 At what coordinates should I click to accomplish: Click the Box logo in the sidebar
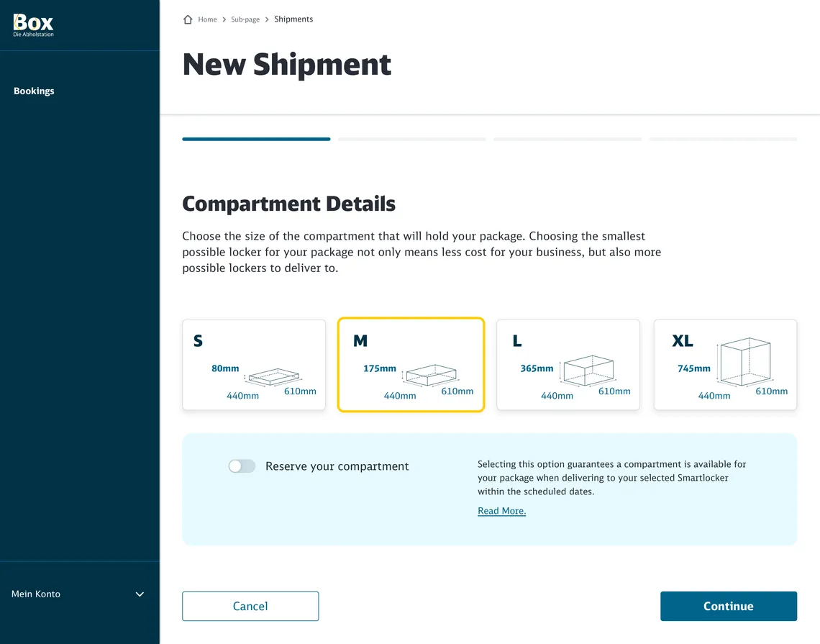pyautogui.click(x=33, y=24)
